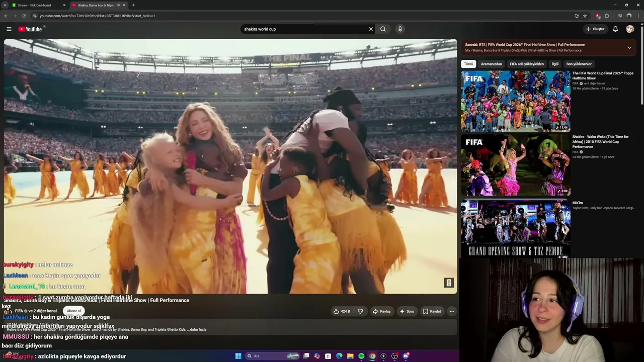The image size is (644, 362).
Task: Open the Chrome profile avatar
Action: coord(629,16)
